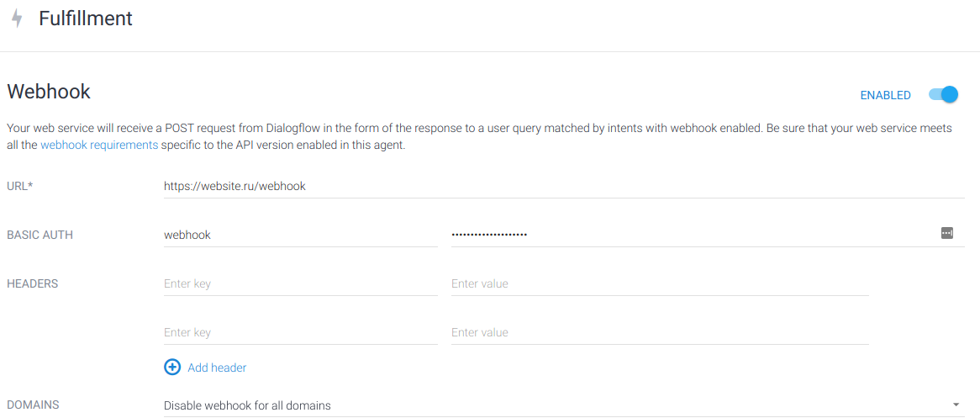Click the Fulfillment page title
The image size is (980, 418).
[x=86, y=19]
